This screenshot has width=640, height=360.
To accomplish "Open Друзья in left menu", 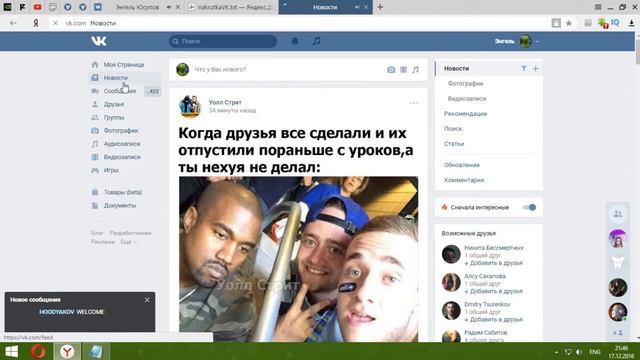I will click(x=113, y=104).
